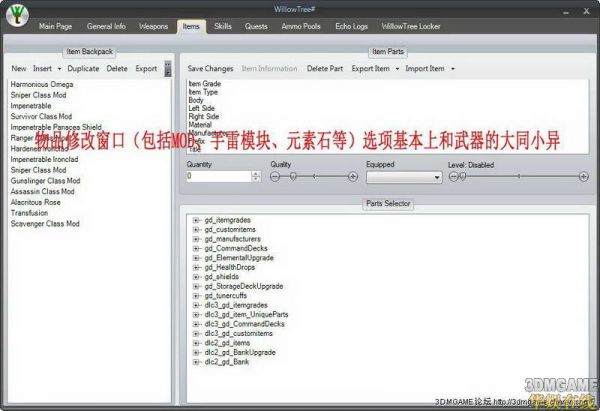
Task: Click Save Changes button
Action: [210, 69]
